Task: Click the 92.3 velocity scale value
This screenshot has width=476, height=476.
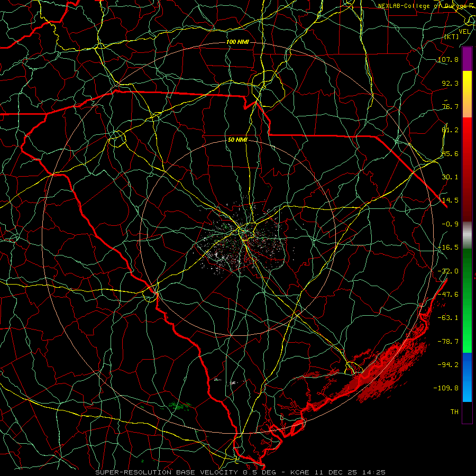Action: (450, 83)
